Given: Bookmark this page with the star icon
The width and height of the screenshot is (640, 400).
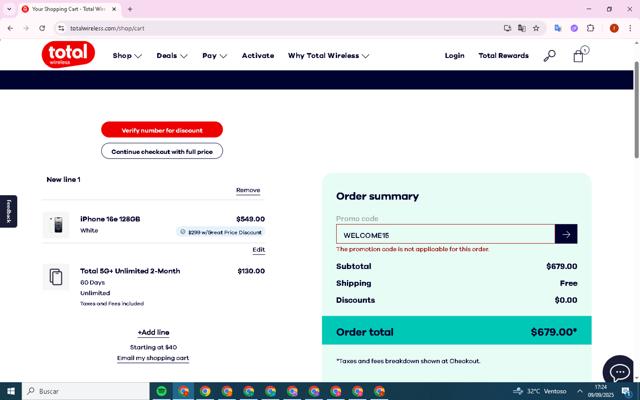Looking at the screenshot, I should click(x=536, y=28).
